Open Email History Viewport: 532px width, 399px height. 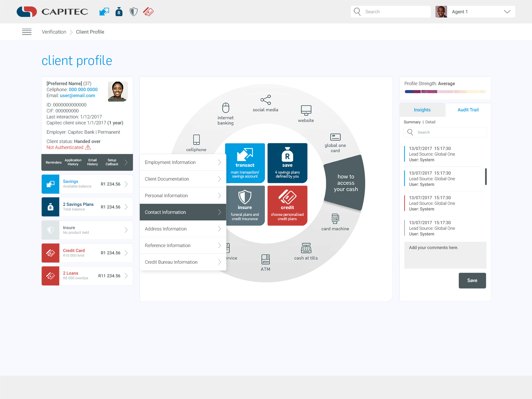[x=92, y=162]
